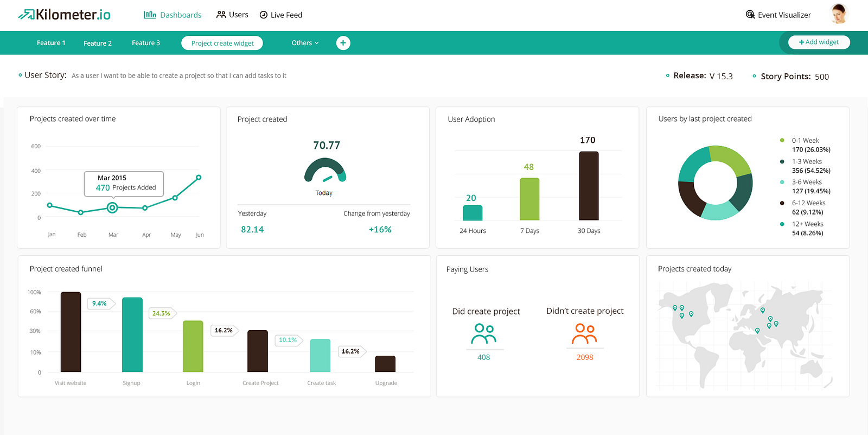Click the Visit website funnel bar

(71, 332)
